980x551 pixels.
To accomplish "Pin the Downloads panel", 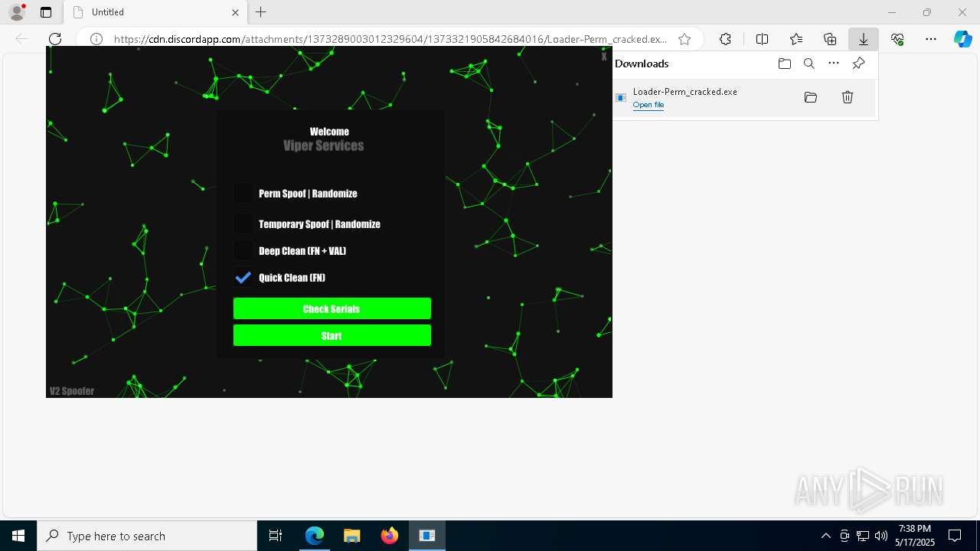I will click(858, 64).
